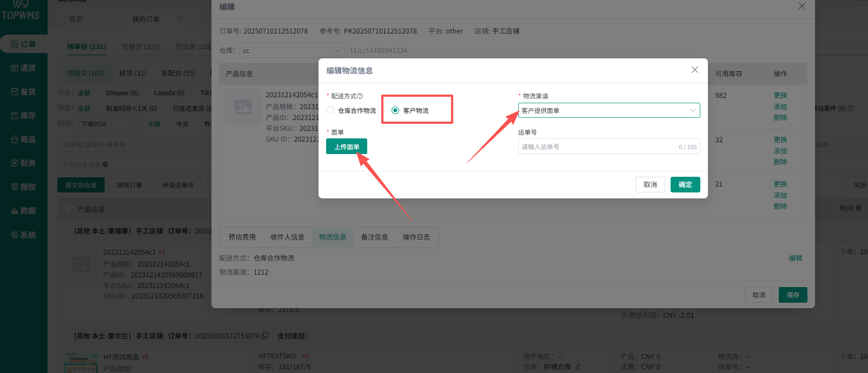Click the help icon next to 配送方式
The image size is (868, 373).
pos(360,96)
